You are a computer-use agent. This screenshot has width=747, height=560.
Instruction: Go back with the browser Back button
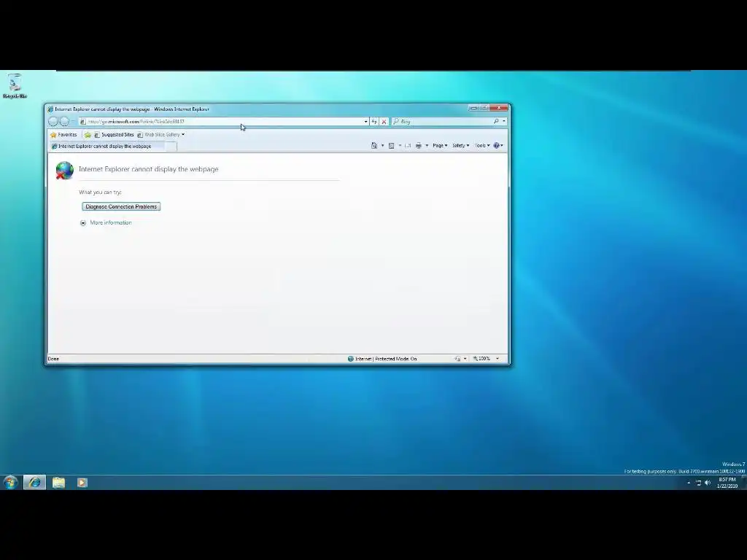(53, 122)
